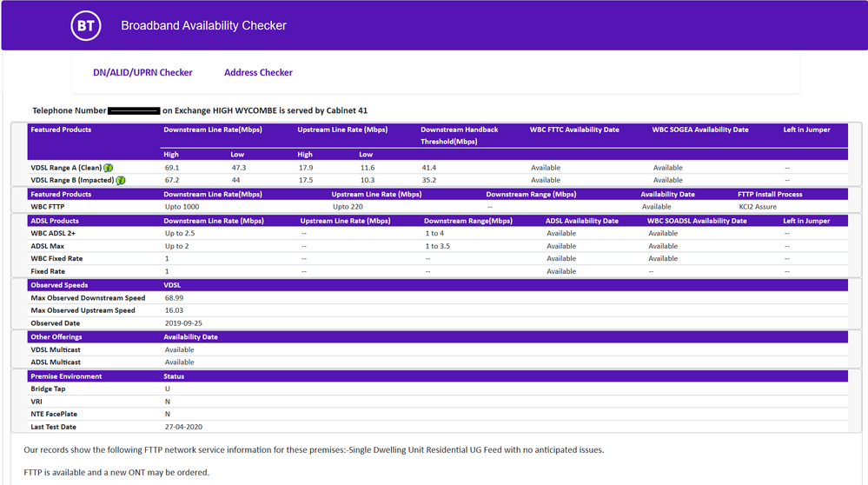Click the ADSL Multicast row label
This screenshot has height=485, width=868.
click(56, 362)
